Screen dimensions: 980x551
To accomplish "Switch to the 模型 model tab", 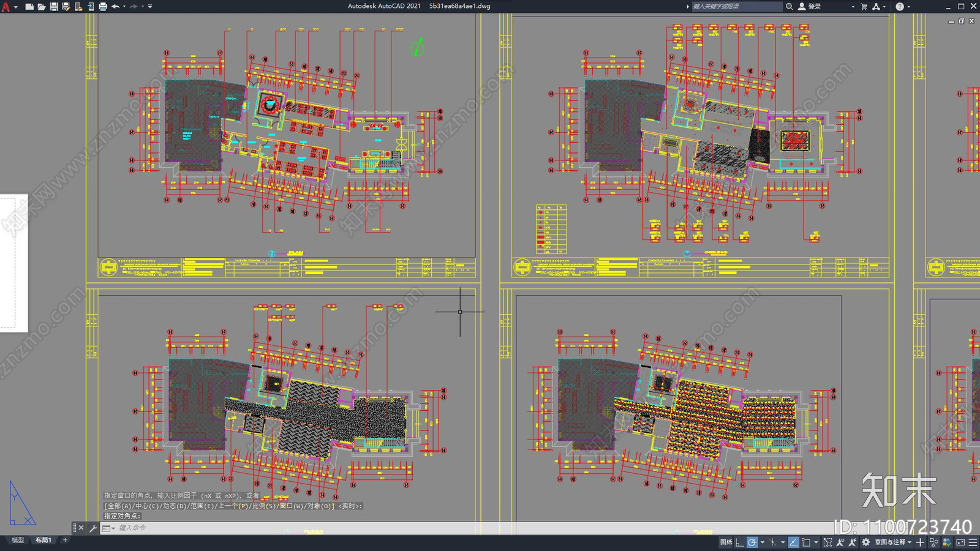I will click(x=18, y=540).
